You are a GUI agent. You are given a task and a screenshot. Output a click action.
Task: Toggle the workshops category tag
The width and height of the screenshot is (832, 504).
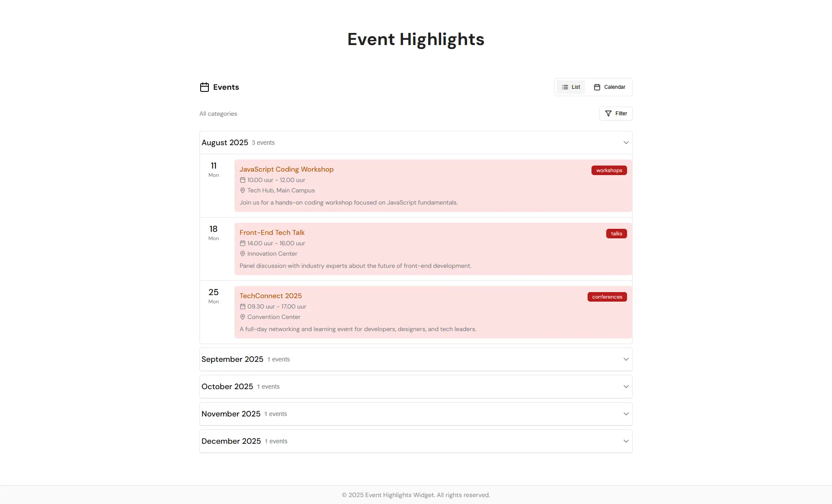(x=609, y=170)
